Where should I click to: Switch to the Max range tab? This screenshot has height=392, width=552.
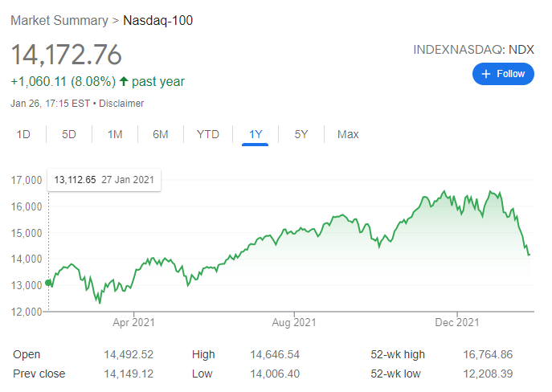click(348, 134)
